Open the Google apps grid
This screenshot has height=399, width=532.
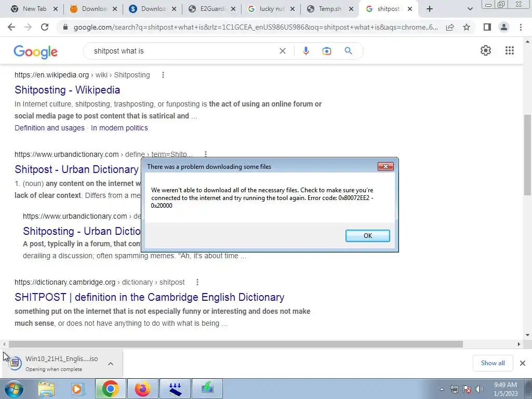click(509, 50)
